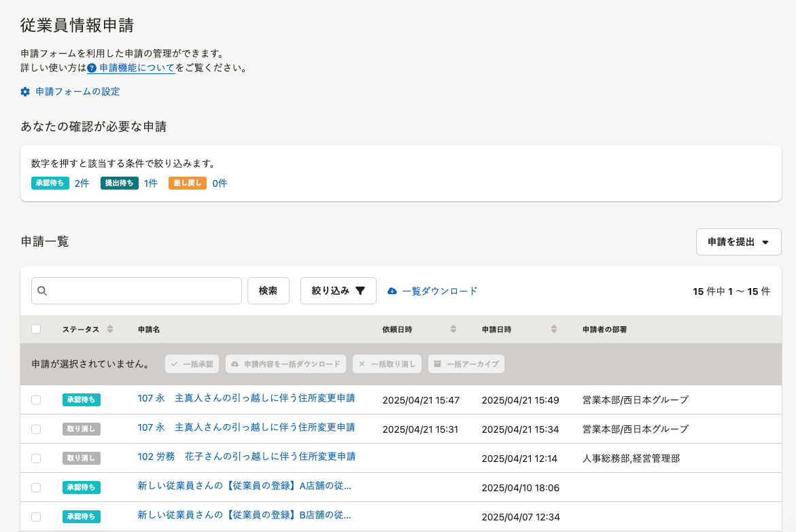Click the あなたの確認が必要な申請 heading
This screenshot has width=796, height=532.
[x=94, y=126]
